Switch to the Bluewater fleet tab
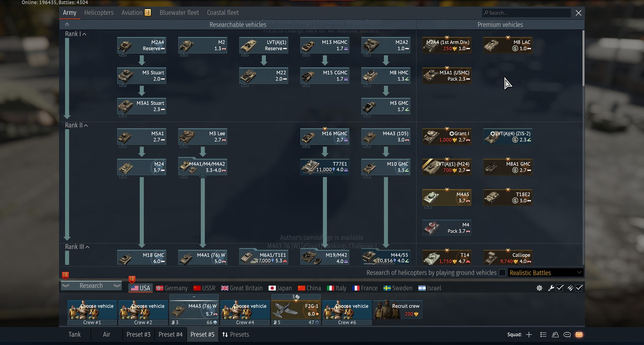Screen dimensions: 644x345 coord(179,13)
